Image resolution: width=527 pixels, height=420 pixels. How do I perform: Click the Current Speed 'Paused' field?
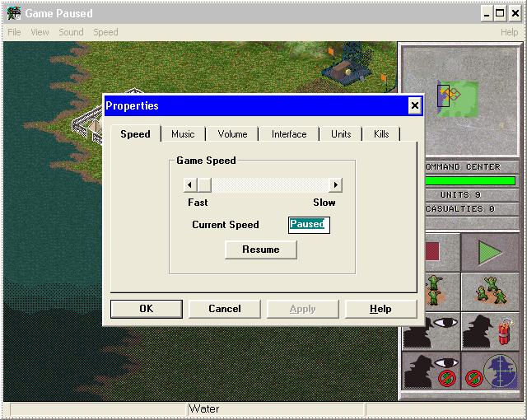(x=309, y=225)
